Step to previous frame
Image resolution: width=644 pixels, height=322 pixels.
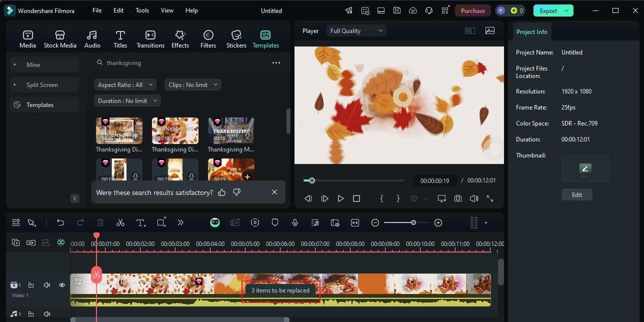308,198
